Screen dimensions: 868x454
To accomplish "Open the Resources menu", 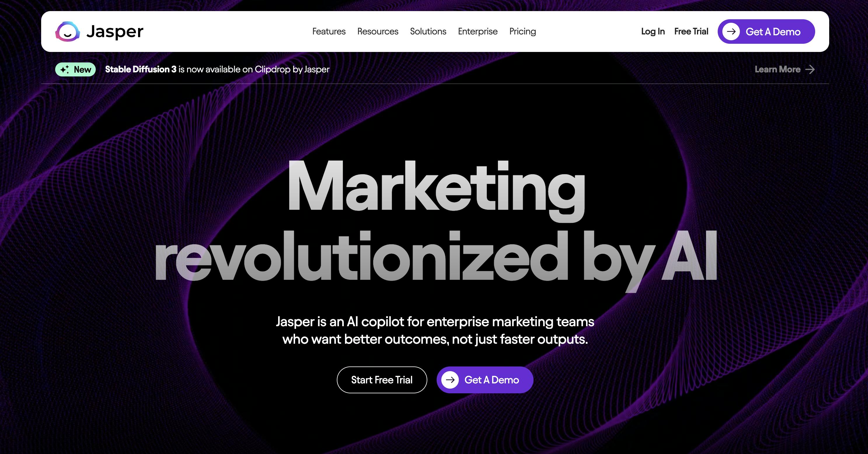I will click(x=378, y=31).
